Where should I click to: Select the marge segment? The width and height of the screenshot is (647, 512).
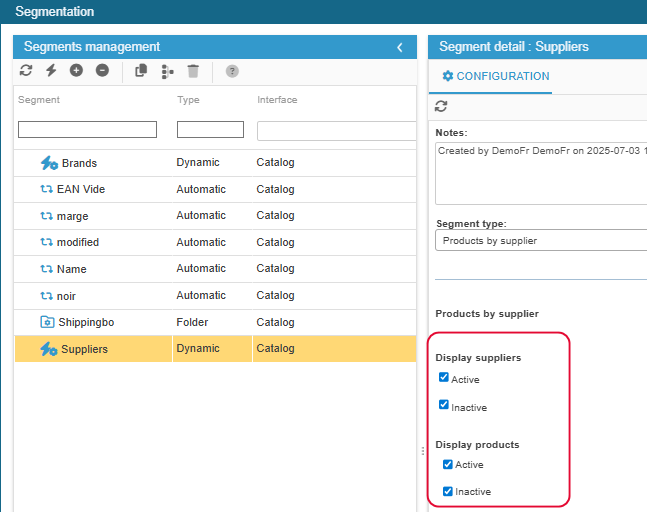click(x=73, y=216)
